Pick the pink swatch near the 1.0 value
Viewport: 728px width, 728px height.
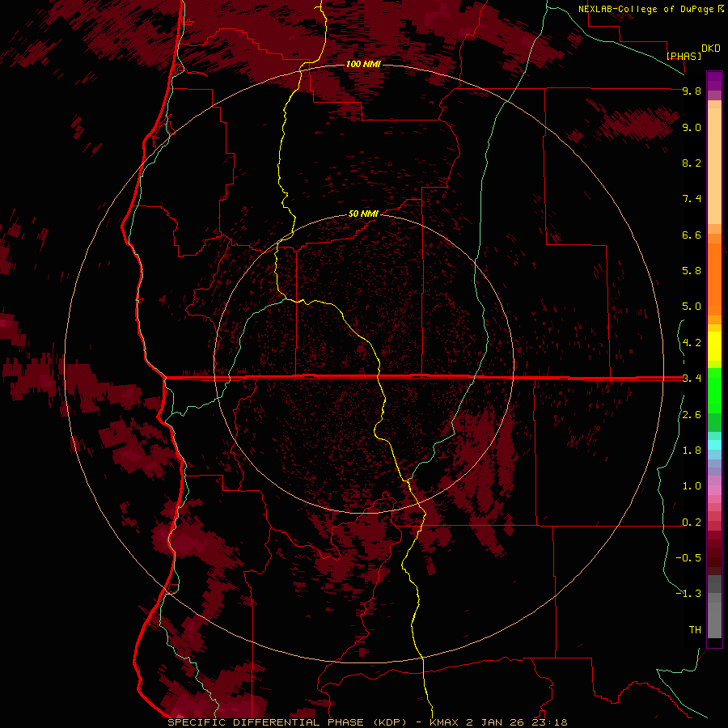[x=714, y=490]
